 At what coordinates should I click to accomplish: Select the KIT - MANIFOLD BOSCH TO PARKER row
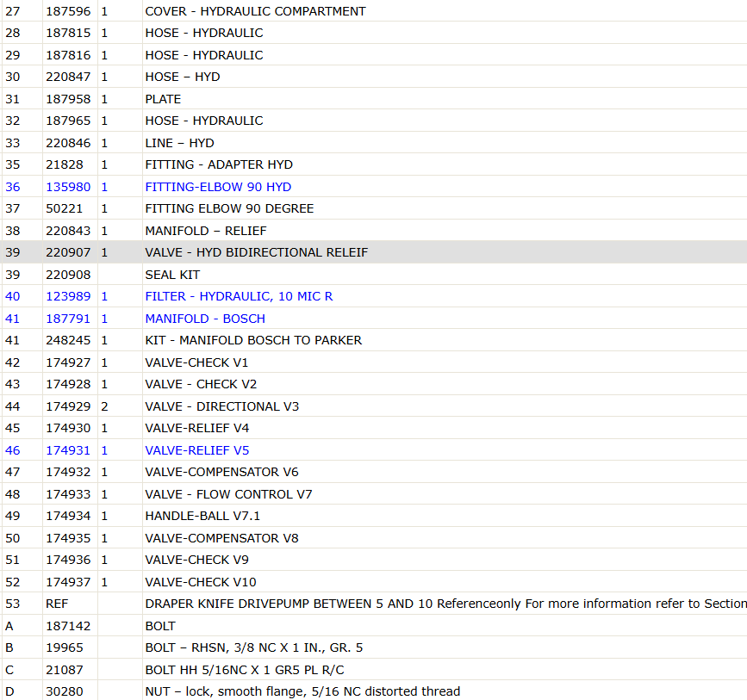pos(374,340)
